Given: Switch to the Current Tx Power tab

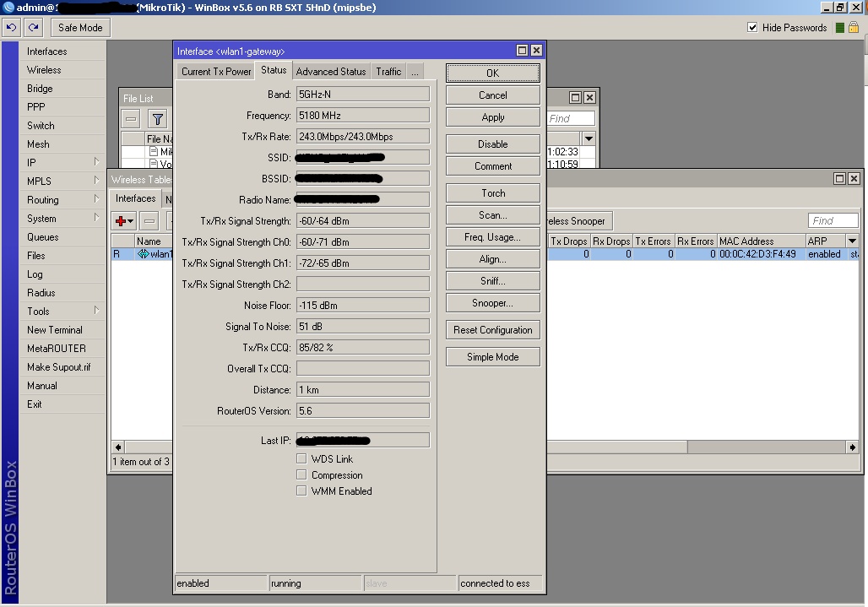Looking at the screenshot, I should (x=216, y=72).
